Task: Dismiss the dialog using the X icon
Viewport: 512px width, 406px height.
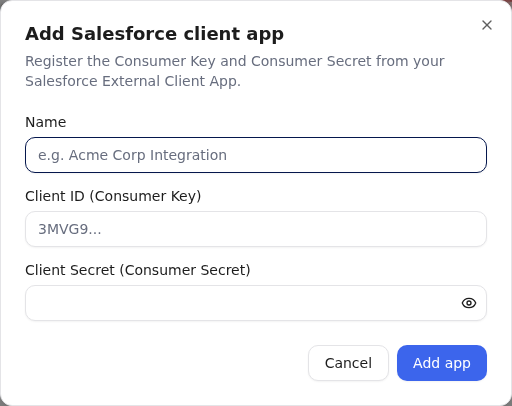Action: click(487, 25)
